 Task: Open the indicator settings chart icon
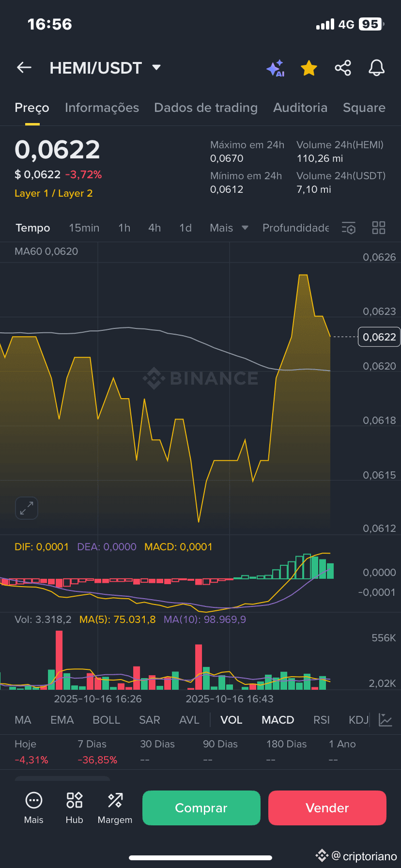pyautogui.click(x=386, y=720)
